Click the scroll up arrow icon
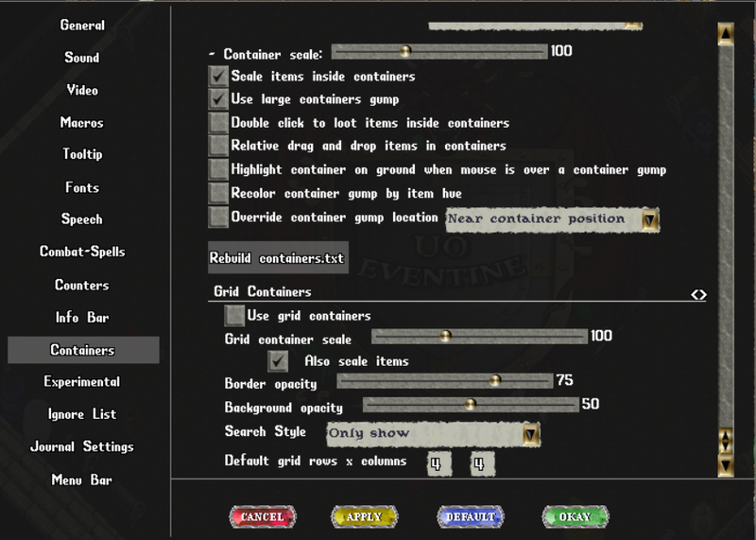Screen dimensions: 756x540 [x=726, y=33]
